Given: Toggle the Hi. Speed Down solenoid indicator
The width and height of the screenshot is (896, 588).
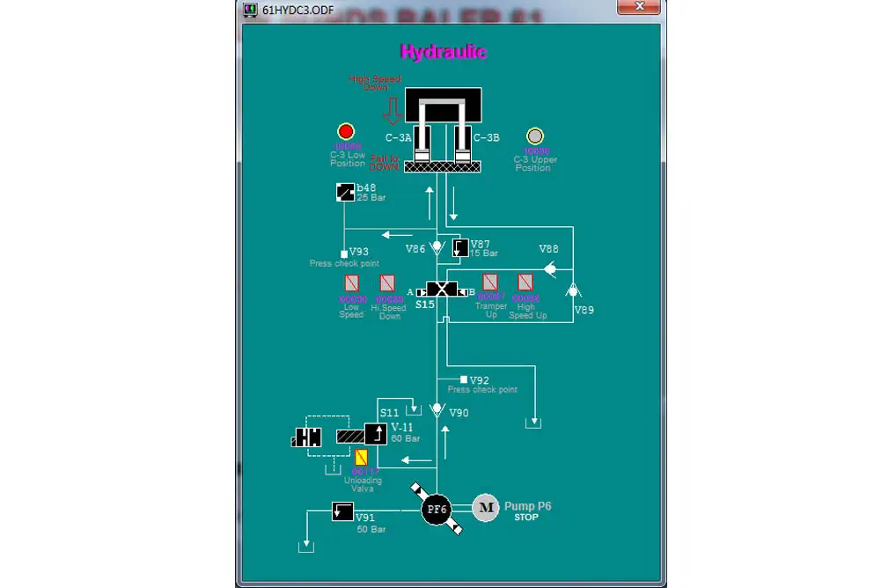Looking at the screenshot, I should [x=386, y=283].
